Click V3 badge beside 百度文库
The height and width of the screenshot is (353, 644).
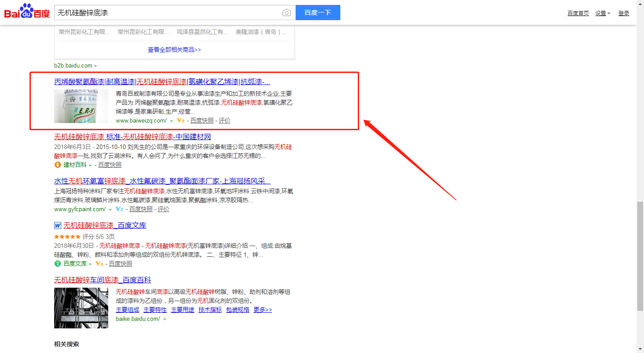tap(99, 264)
